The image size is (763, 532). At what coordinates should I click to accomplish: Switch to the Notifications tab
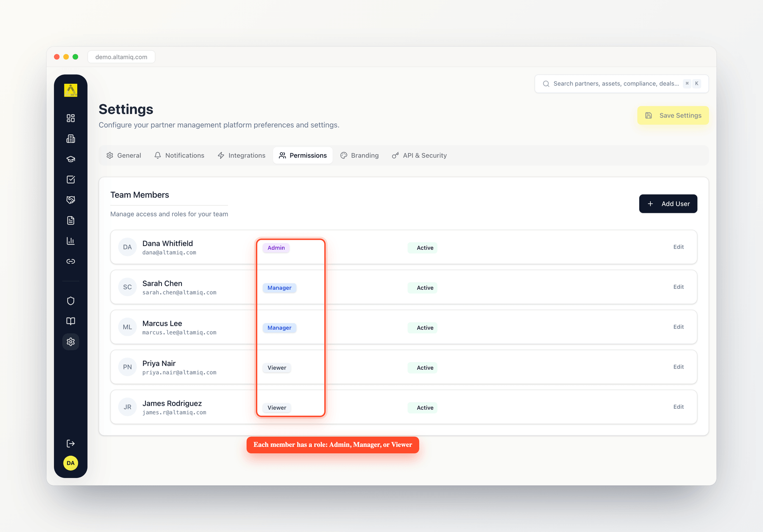(x=179, y=155)
